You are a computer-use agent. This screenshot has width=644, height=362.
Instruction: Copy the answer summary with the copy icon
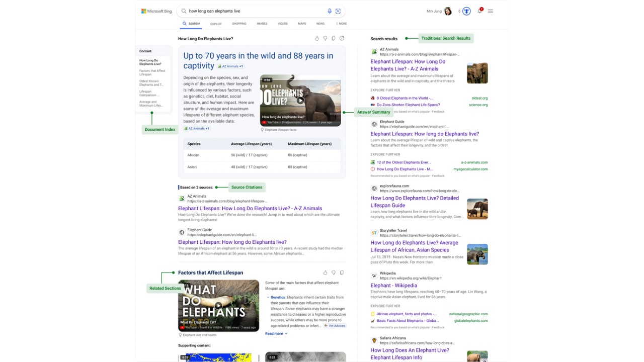point(333,38)
